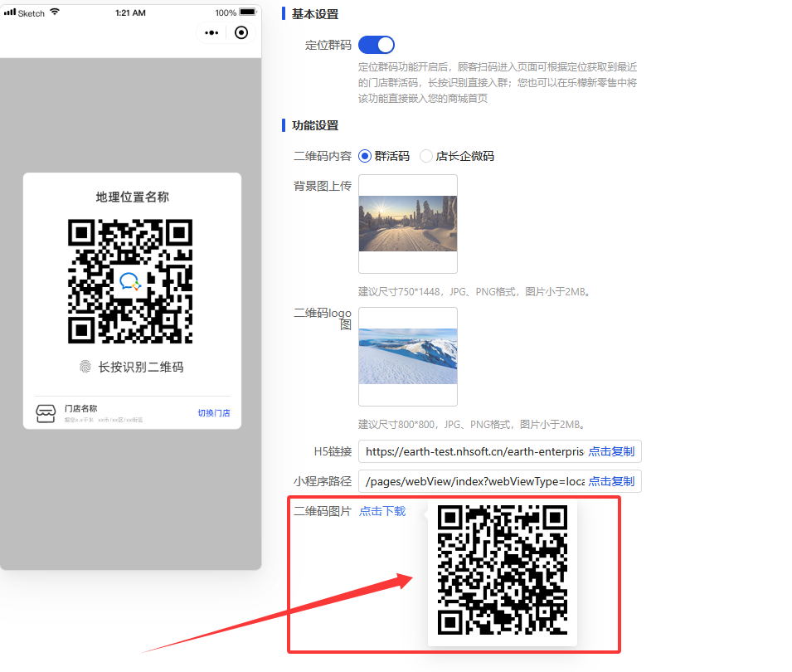Click the battery icon in phone status bar
792x672 pixels.
click(248, 12)
